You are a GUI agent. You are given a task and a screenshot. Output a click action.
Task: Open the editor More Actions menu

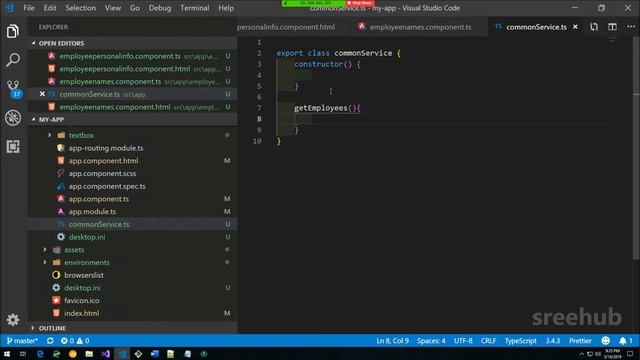(631, 27)
